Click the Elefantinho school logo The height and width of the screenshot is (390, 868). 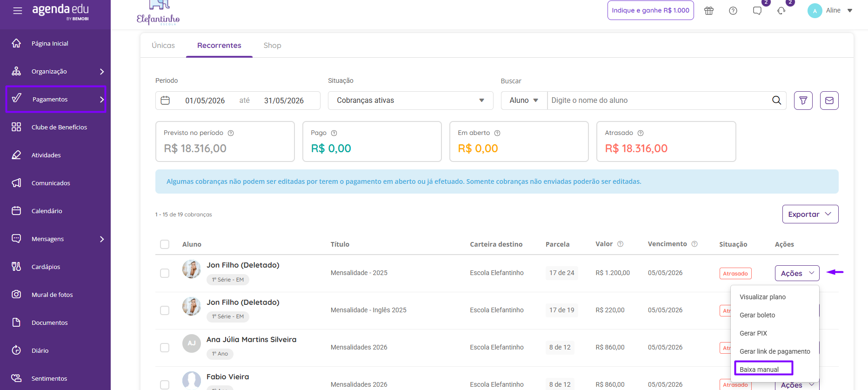pyautogui.click(x=158, y=13)
